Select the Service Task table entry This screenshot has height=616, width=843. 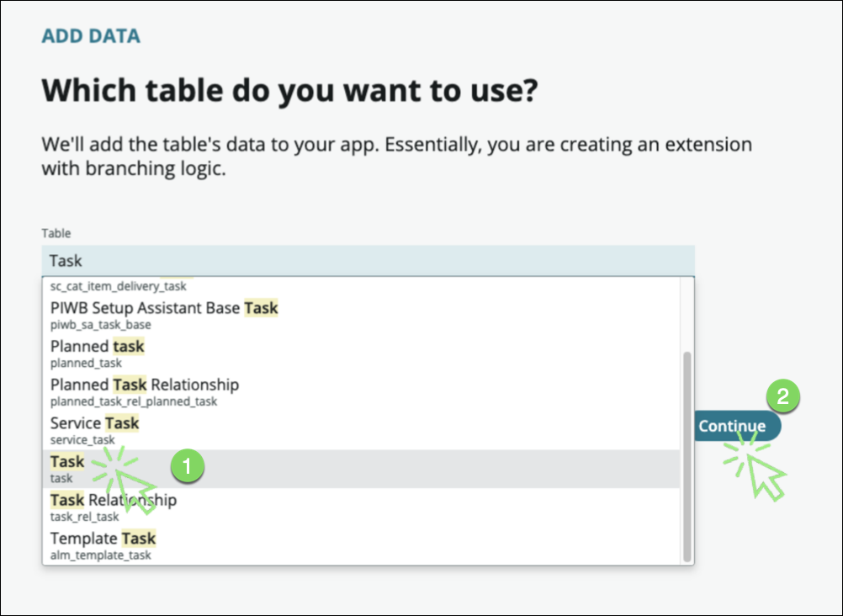94,429
